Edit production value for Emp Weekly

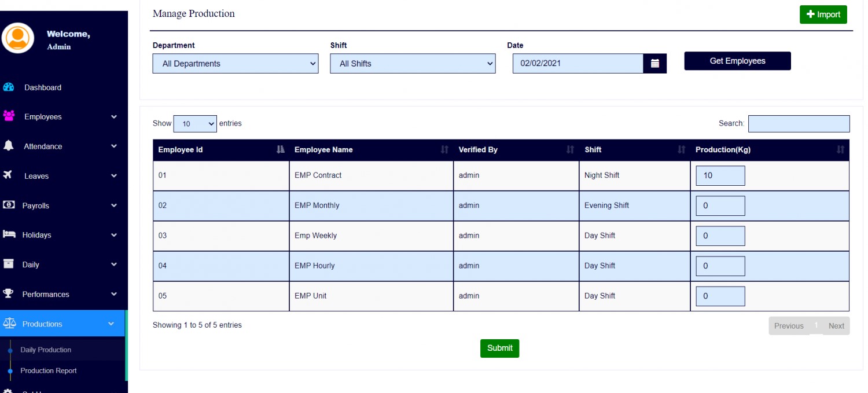click(720, 236)
